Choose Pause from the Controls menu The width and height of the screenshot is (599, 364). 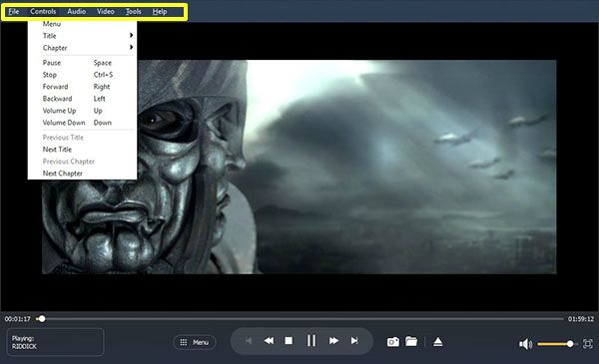[82, 63]
